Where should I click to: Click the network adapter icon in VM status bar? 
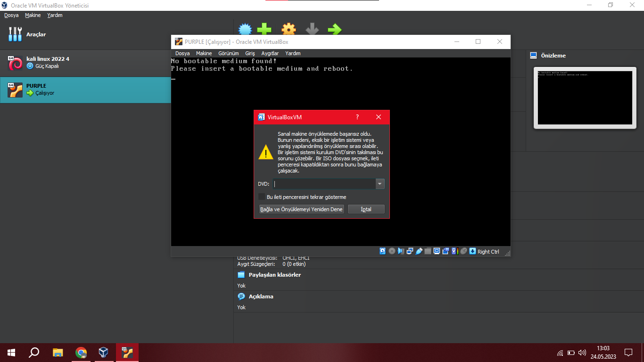tap(410, 251)
